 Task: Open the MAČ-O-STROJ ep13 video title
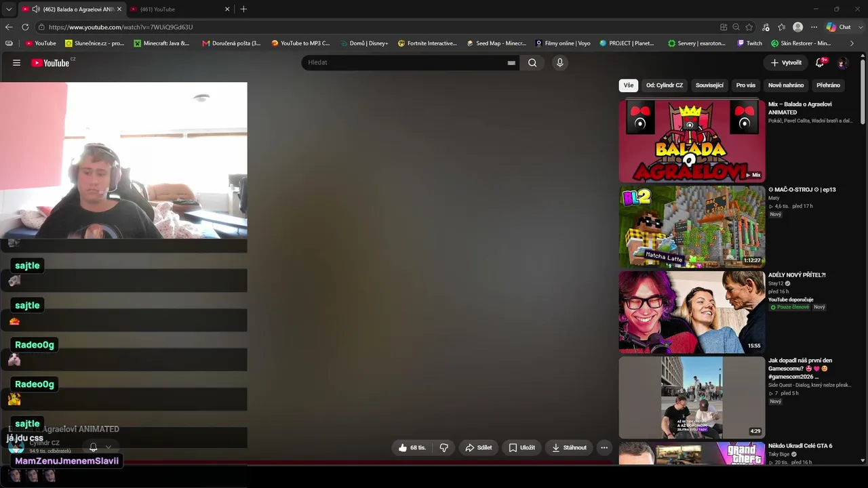tap(802, 190)
